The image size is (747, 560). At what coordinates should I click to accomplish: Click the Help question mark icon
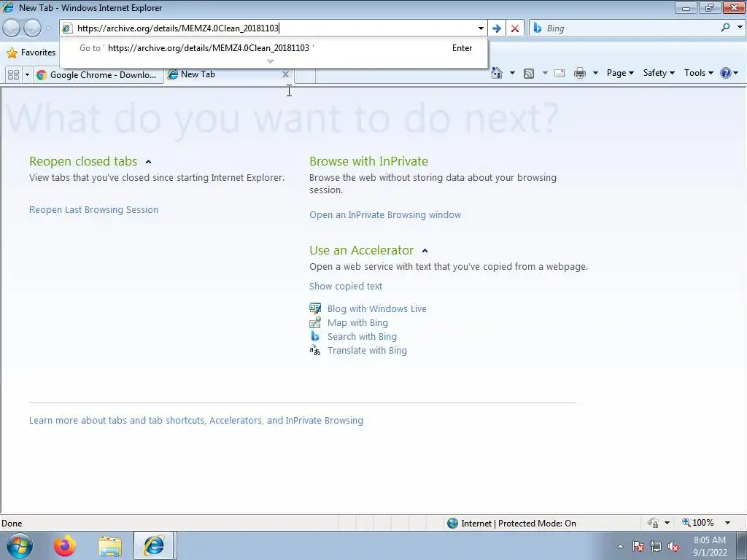coord(726,73)
